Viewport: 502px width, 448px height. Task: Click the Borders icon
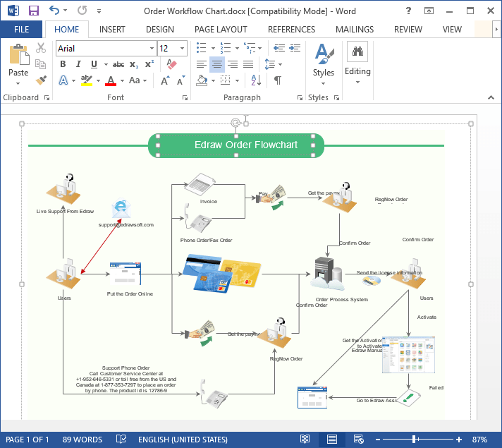coord(226,80)
